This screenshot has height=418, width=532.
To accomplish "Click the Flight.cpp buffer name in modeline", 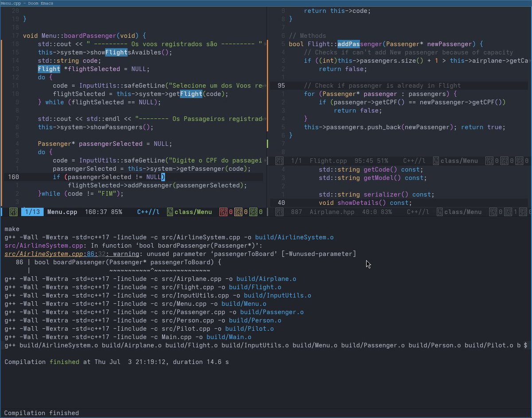I will point(328,161).
